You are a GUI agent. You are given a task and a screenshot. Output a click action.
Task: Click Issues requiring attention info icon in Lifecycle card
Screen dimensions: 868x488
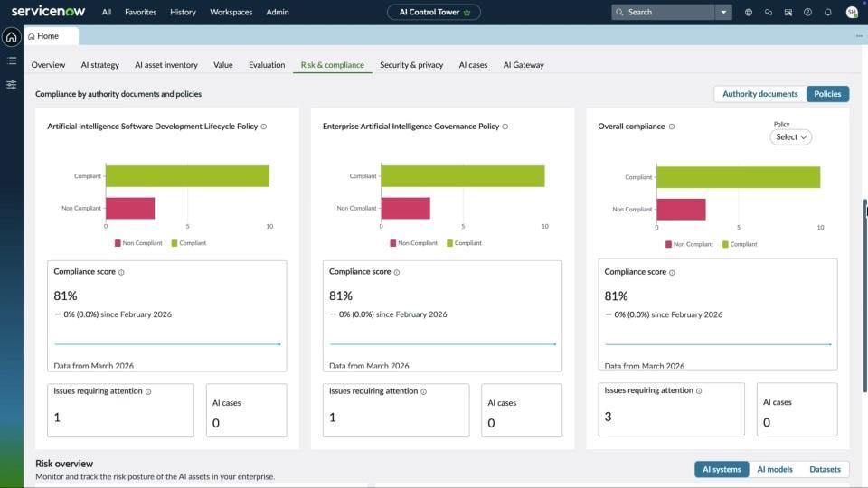click(x=148, y=391)
